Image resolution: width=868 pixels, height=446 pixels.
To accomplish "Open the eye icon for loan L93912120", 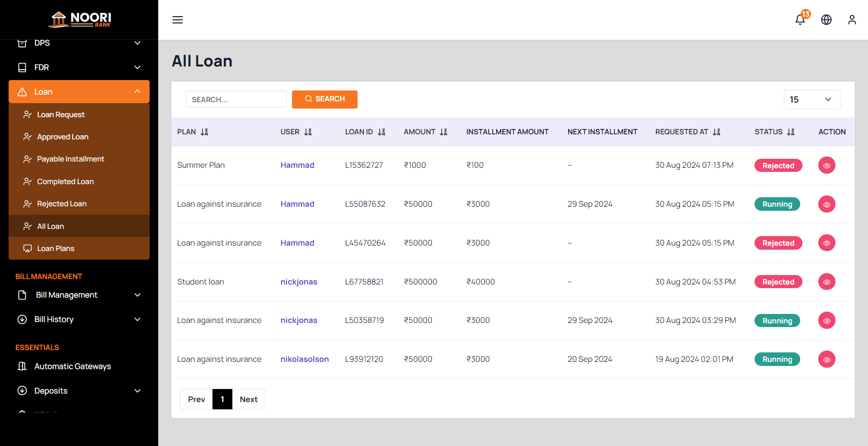I will coord(826,359).
